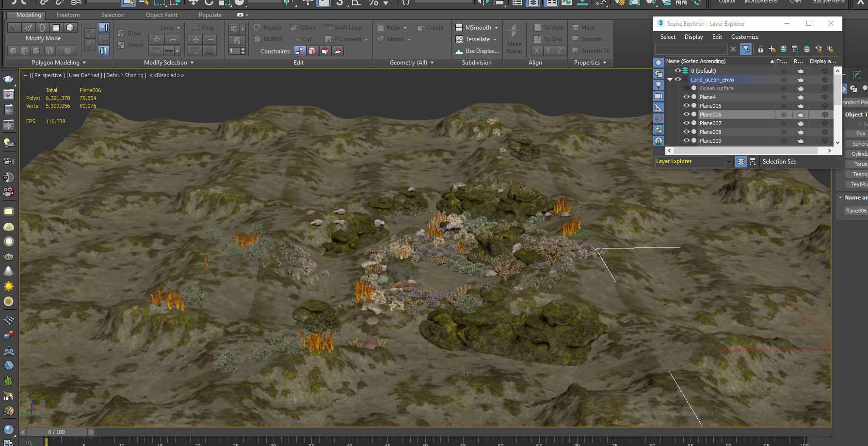Expand Modify Selection panel dropdown
The width and height of the screenshot is (868, 446).
click(192, 63)
